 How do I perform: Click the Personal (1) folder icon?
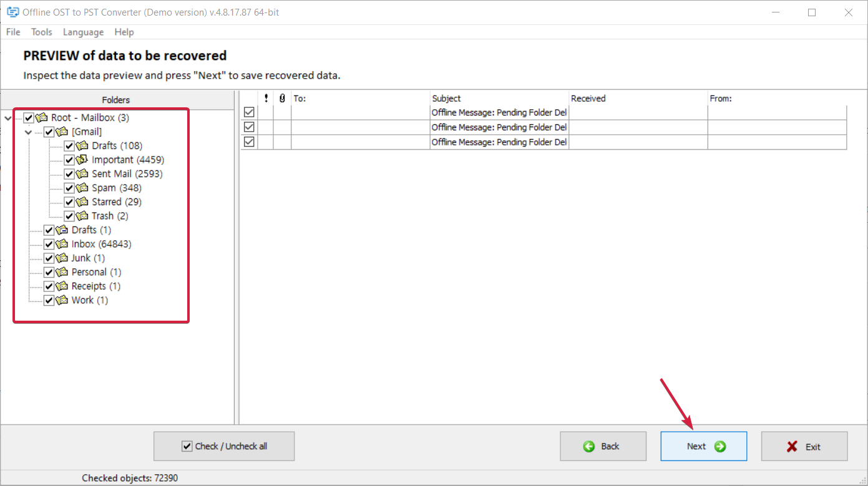point(62,272)
